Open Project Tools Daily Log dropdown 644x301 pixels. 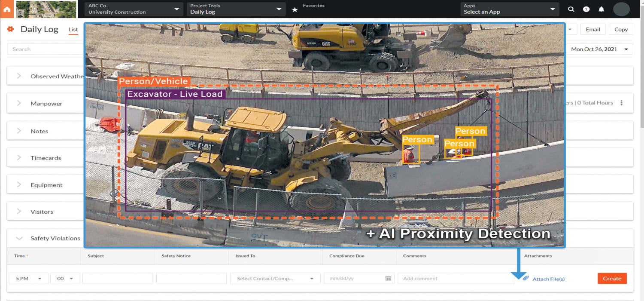[236, 9]
